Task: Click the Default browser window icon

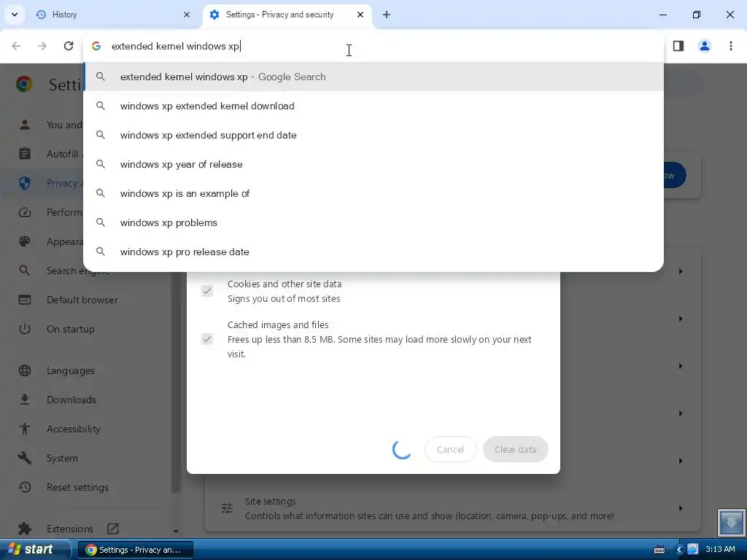Action: pos(25,300)
